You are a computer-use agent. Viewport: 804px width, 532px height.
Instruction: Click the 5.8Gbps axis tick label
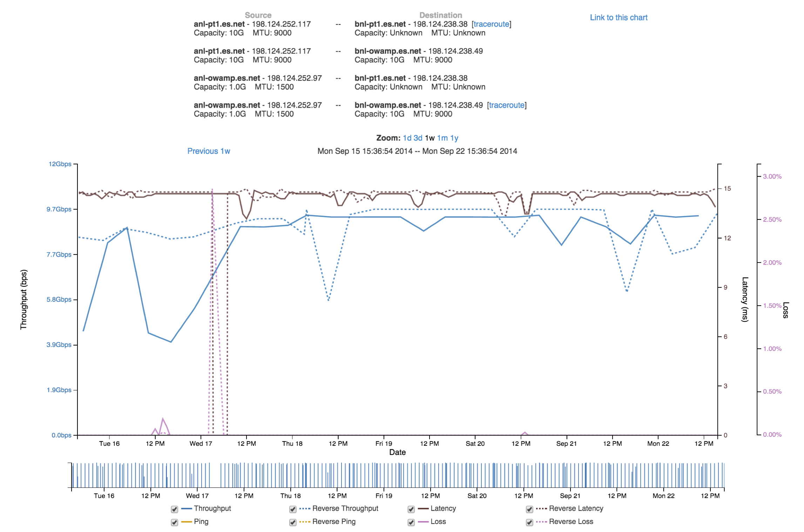59,300
